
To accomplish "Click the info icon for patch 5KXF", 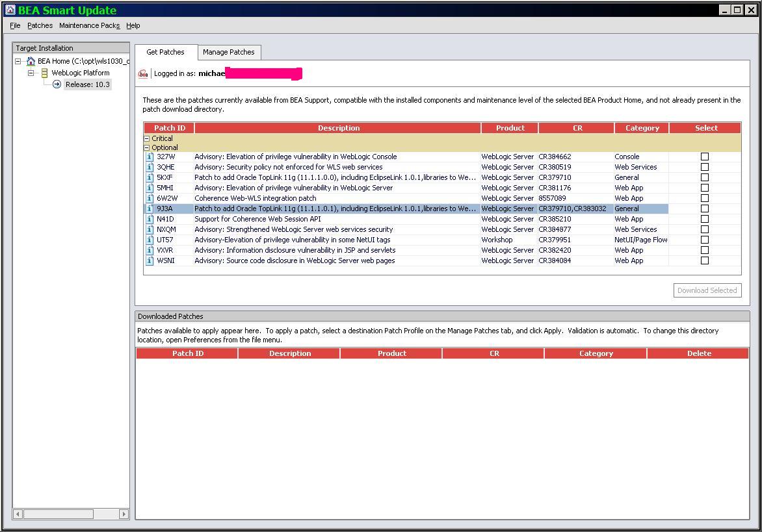I will (x=150, y=177).
